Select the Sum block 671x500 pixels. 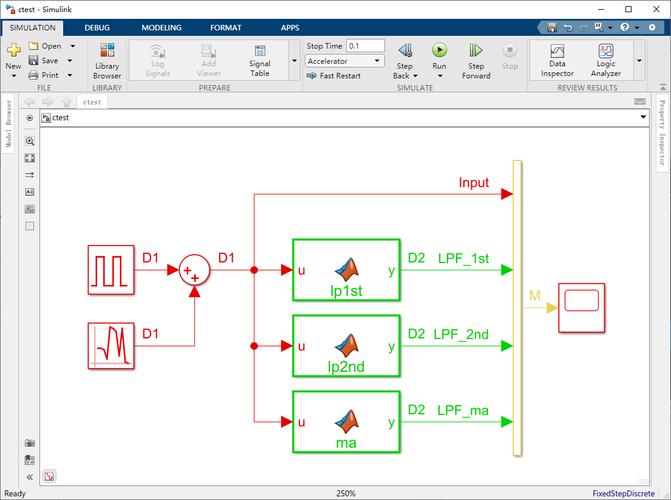click(x=194, y=270)
